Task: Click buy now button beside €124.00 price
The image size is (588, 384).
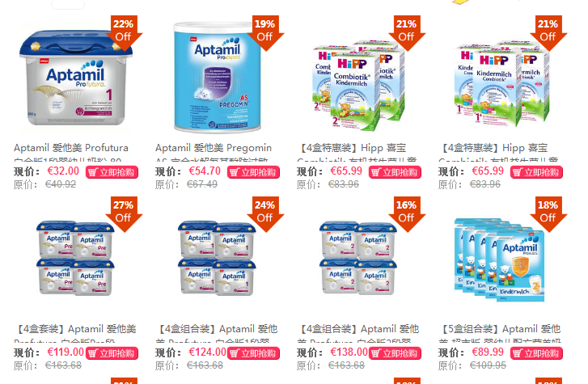Action: pyautogui.click(x=253, y=353)
